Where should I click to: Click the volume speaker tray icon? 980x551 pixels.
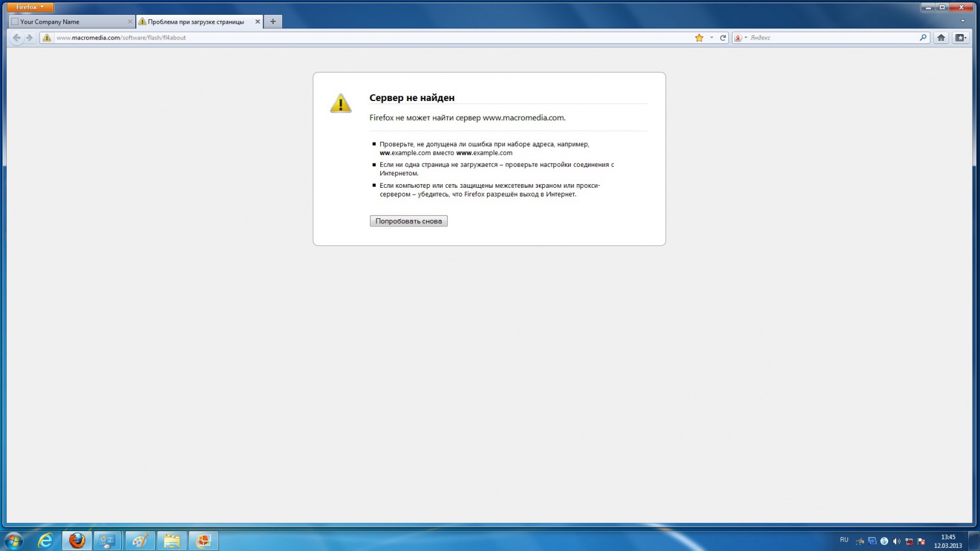click(896, 542)
